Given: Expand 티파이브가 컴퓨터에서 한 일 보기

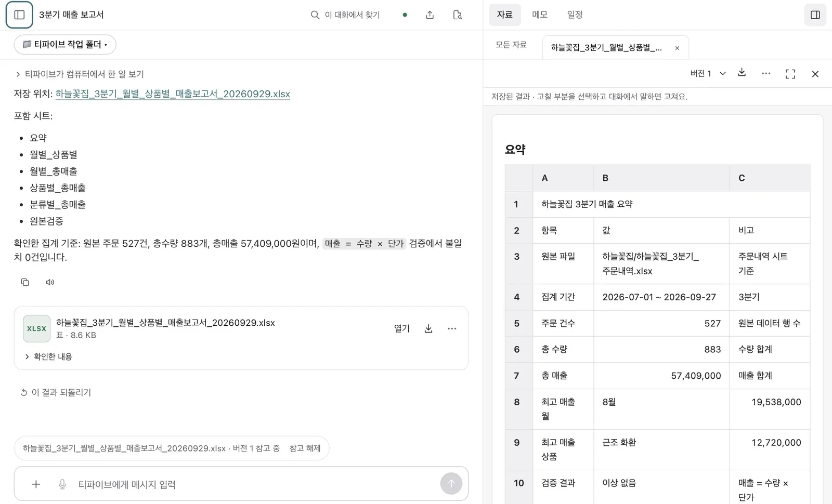Looking at the screenshot, I should pos(79,74).
